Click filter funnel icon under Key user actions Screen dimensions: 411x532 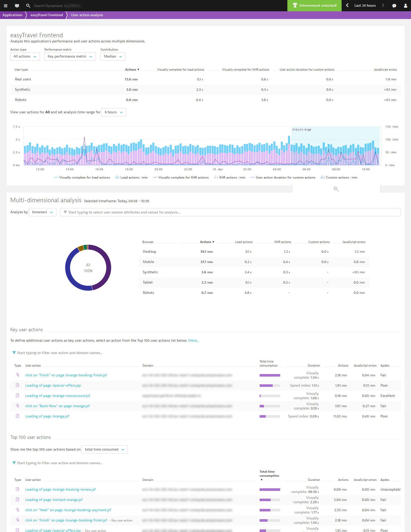tap(14, 353)
